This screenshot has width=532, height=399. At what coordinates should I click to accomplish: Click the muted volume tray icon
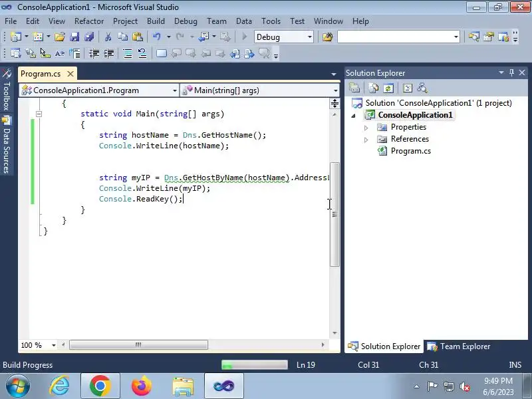465,386
